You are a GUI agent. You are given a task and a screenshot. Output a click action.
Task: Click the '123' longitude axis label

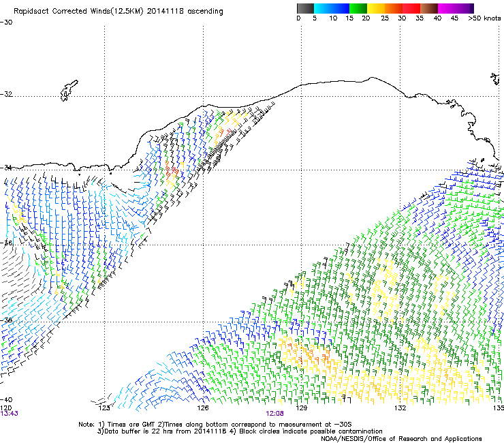point(104,408)
